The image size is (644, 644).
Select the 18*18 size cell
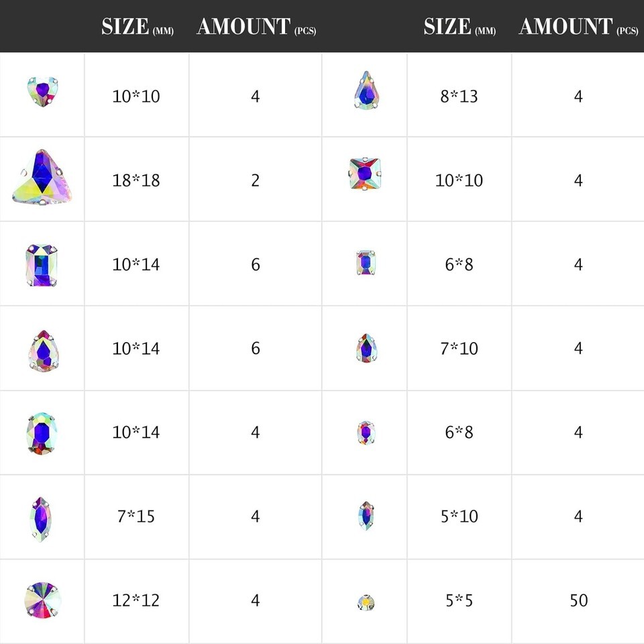pos(136,180)
